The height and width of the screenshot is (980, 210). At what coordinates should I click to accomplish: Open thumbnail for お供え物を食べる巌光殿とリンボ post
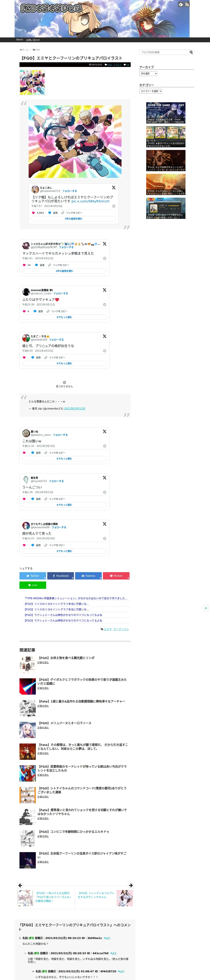pyautogui.click(x=27, y=665)
